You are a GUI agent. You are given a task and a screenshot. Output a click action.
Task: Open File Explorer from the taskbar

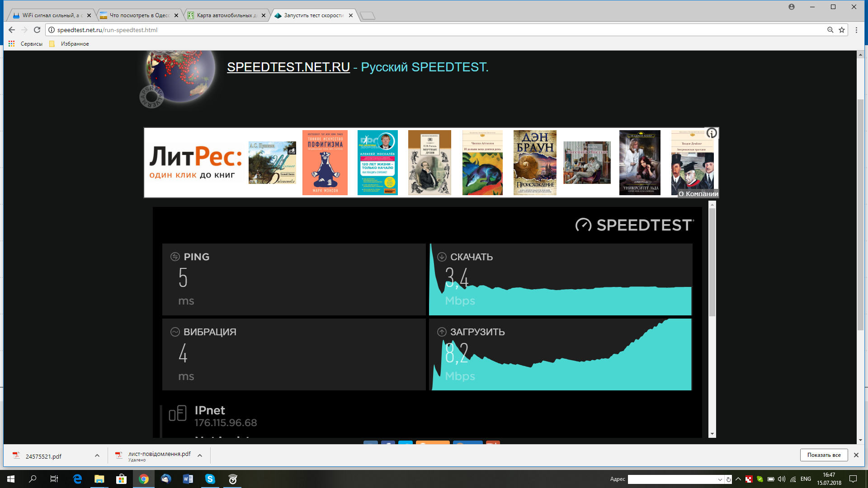(x=99, y=479)
